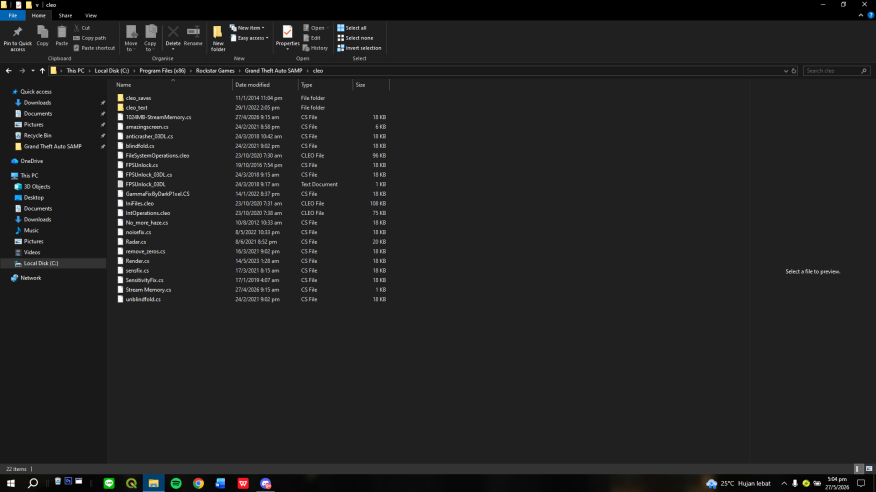Sort by the Type column header
This screenshot has height=492, width=876.
pyautogui.click(x=326, y=85)
